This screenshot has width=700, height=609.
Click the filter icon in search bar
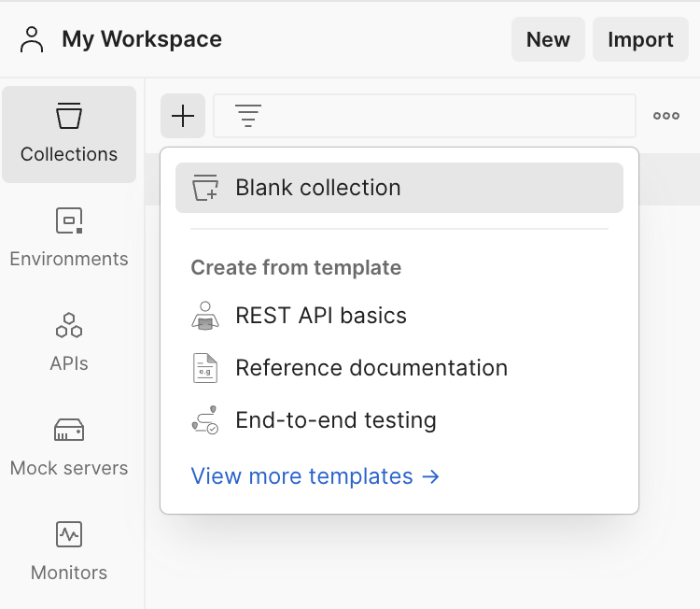pos(248,116)
